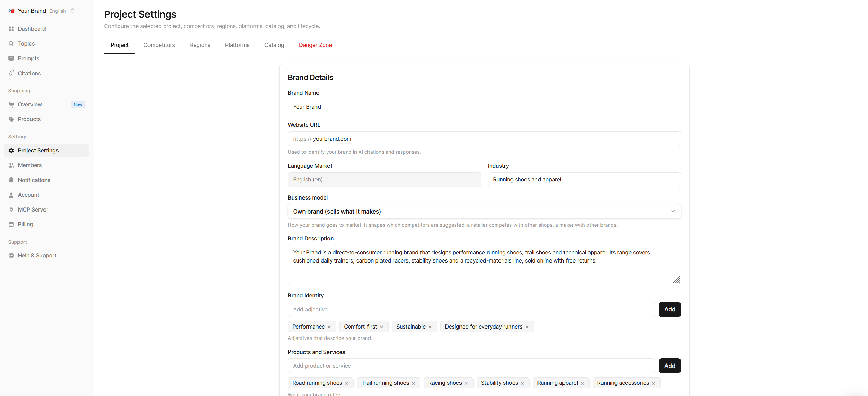This screenshot has height=396, width=868.
Task: Click Add button for Brand Identity
Action: [670, 309]
